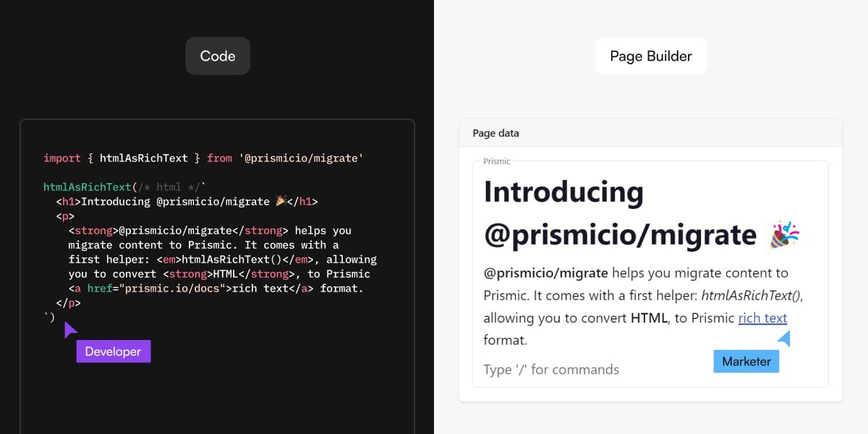Select the Page data panel header
This screenshot has width=868, height=434.
pos(495,133)
